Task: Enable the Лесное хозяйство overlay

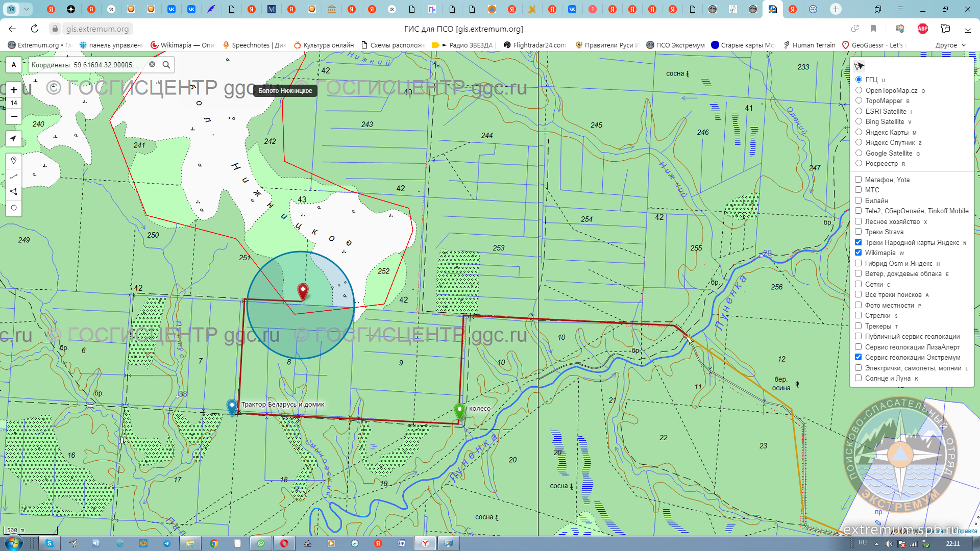Action: coord(858,221)
